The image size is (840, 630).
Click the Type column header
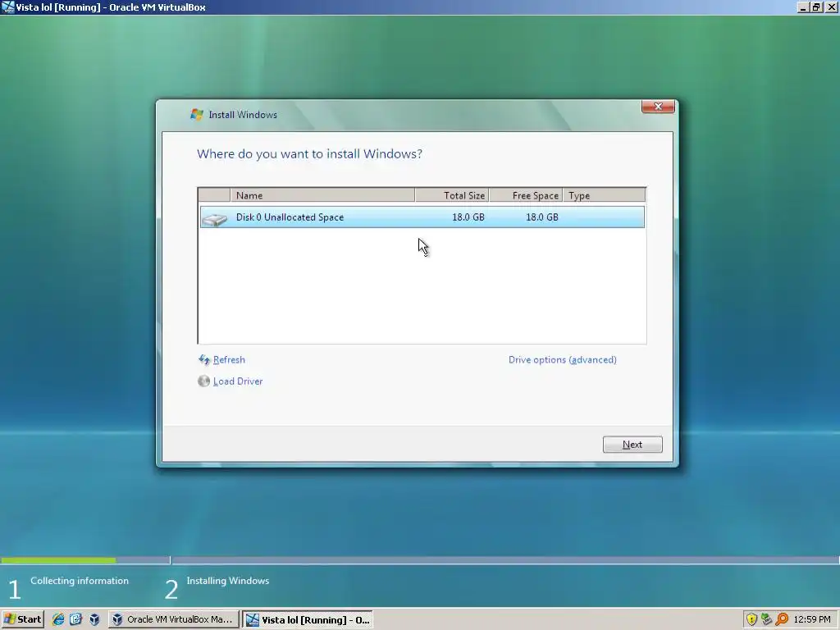605,195
